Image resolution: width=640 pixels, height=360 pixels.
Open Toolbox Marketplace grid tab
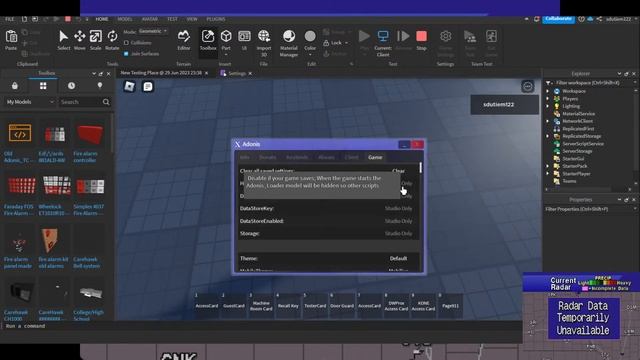43,86
